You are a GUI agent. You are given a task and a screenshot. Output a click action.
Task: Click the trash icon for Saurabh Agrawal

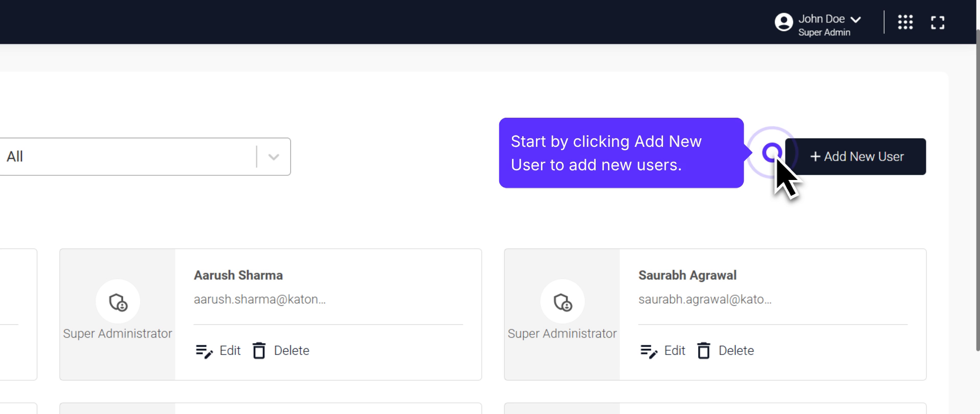click(704, 351)
